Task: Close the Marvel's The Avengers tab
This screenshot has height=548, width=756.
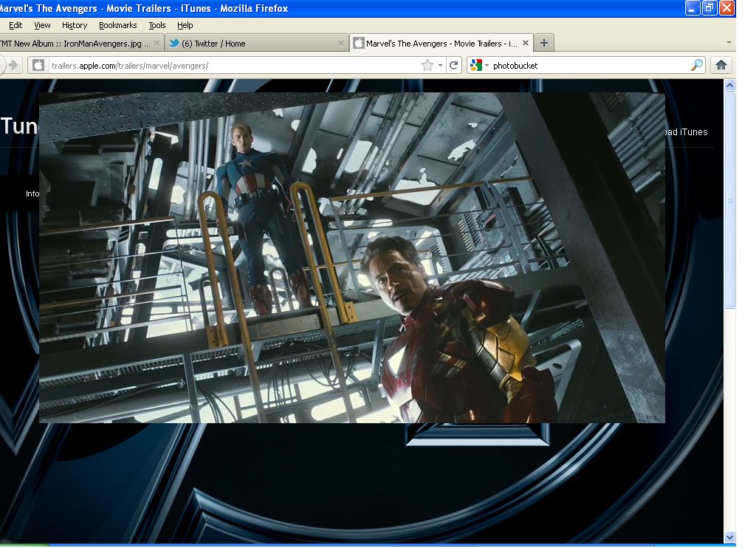Action: tap(525, 43)
